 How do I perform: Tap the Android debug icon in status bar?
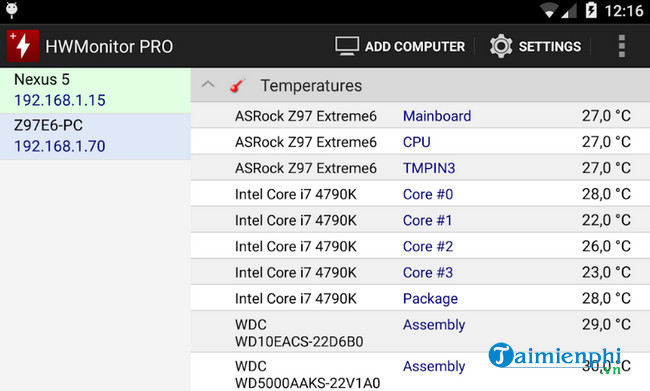coord(12,10)
